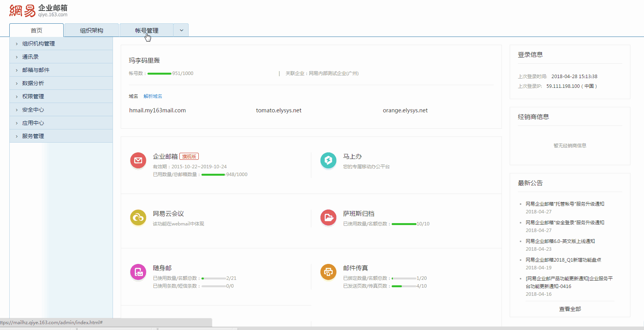Screen dimensions: 644x330
Task: Expand 组织机构管理 in the sidebar
Action: tap(61, 44)
